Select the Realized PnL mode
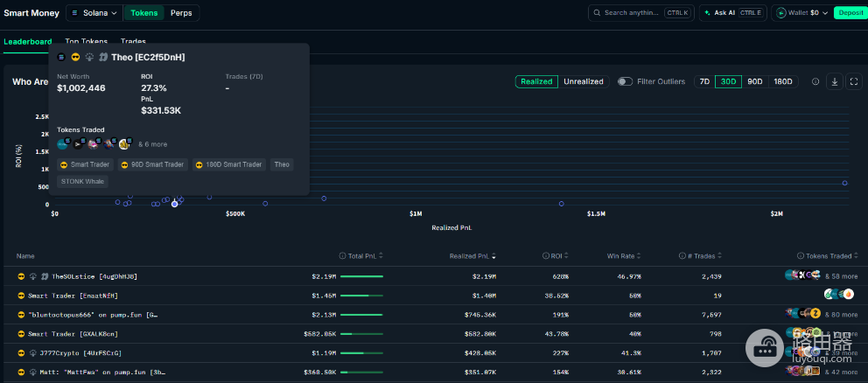Screen dimensions: 868x383 pos(536,82)
